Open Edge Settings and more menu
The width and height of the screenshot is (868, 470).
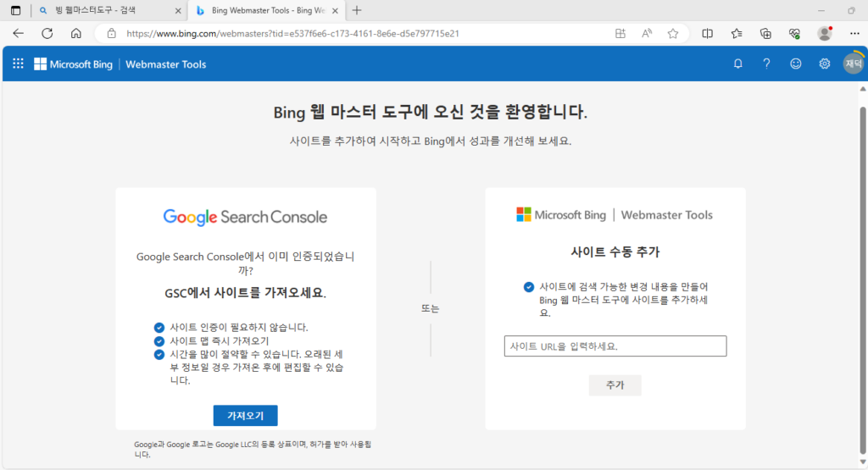[854, 34]
